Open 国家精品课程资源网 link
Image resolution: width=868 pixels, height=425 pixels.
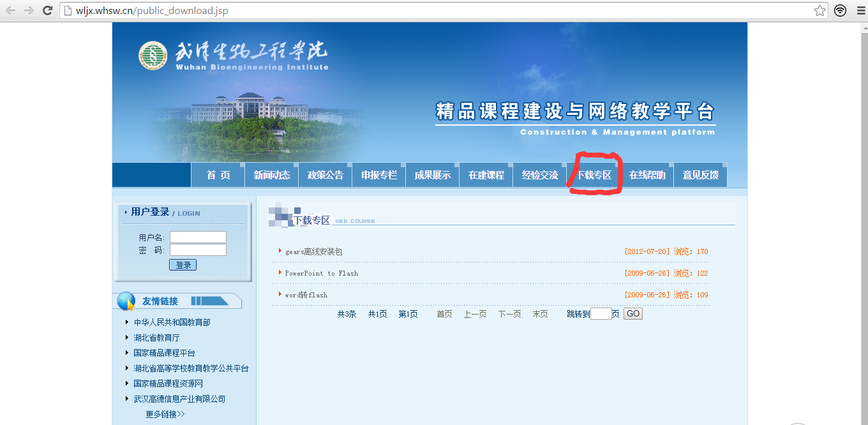point(168,384)
